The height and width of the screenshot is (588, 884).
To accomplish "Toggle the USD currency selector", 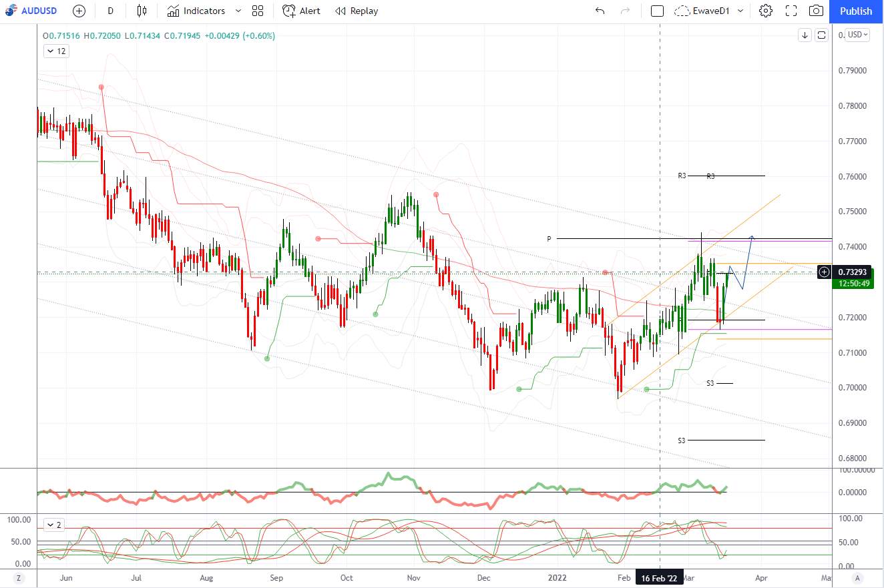I will 857,35.
